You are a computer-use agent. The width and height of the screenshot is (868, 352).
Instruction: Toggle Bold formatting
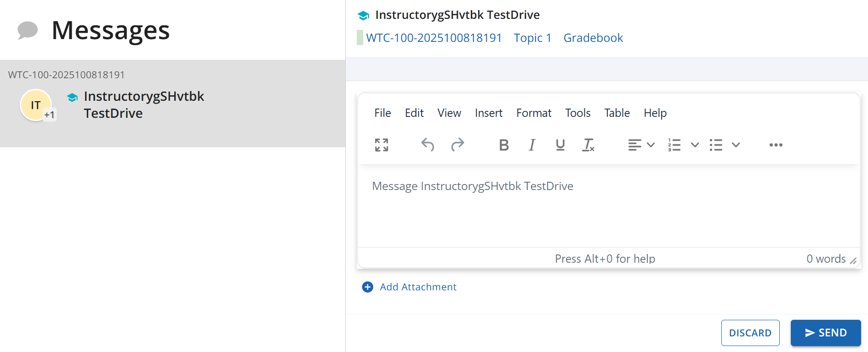tap(504, 145)
